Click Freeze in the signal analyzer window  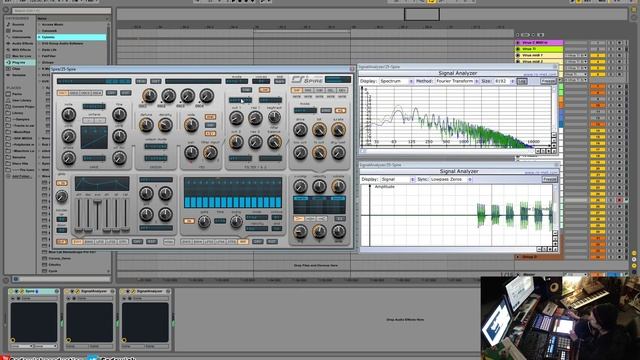pos(549,179)
